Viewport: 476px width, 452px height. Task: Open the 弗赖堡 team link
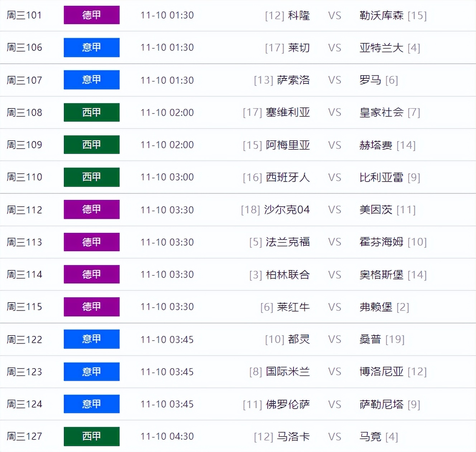376,307
